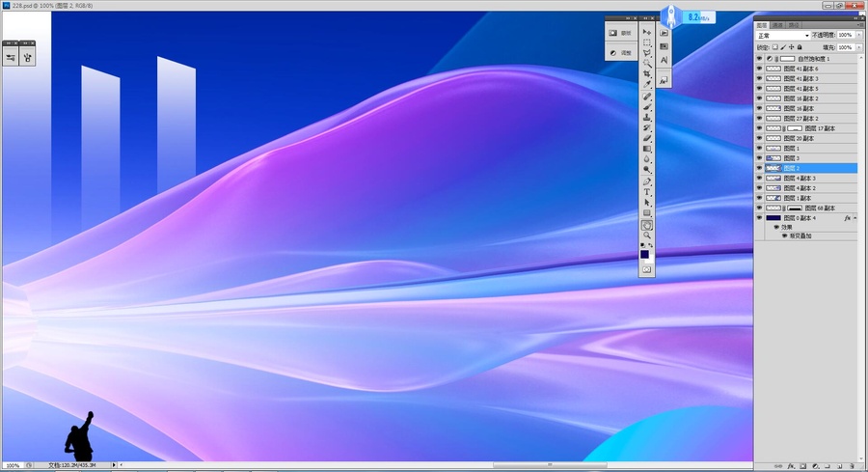Toggle lock all for layer

pyautogui.click(x=800, y=47)
